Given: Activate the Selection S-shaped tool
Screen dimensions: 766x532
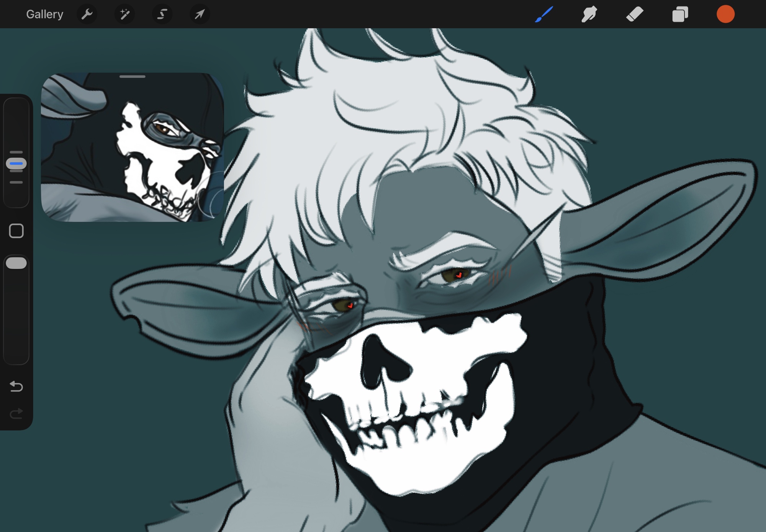Looking at the screenshot, I should click(162, 15).
